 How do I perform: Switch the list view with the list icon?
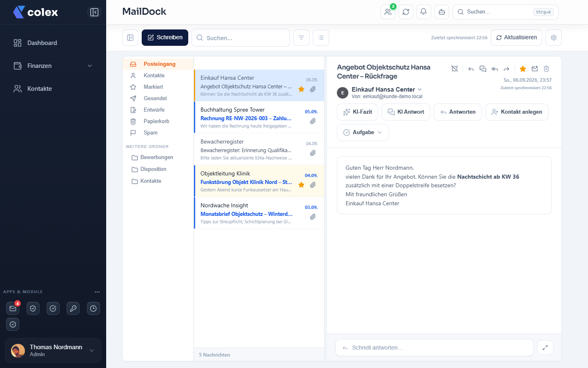pyautogui.click(x=321, y=38)
